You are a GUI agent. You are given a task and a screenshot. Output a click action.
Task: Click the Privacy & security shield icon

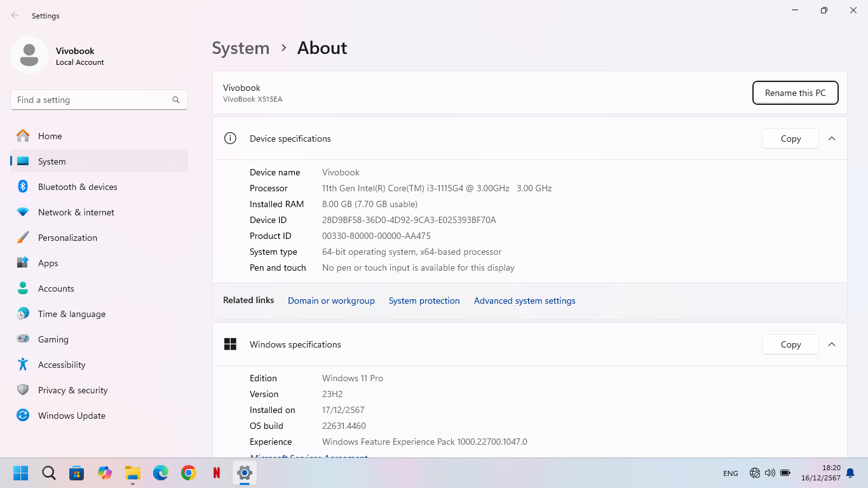(x=23, y=390)
